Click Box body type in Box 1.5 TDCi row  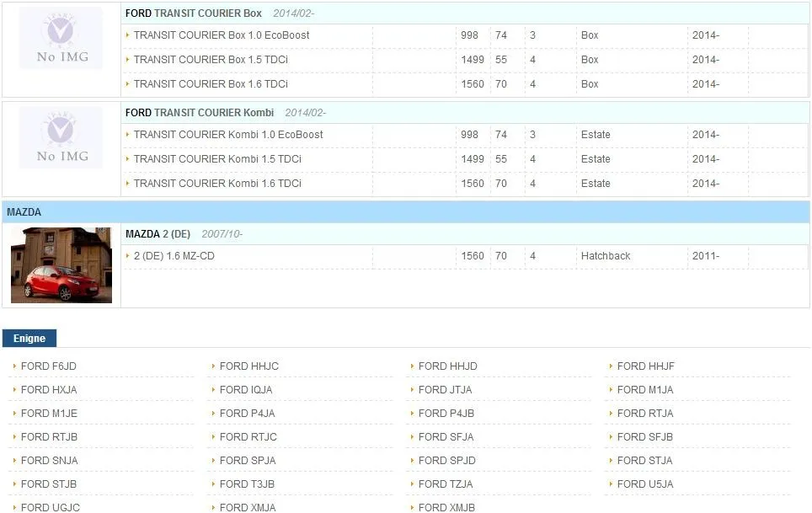pos(590,60)
